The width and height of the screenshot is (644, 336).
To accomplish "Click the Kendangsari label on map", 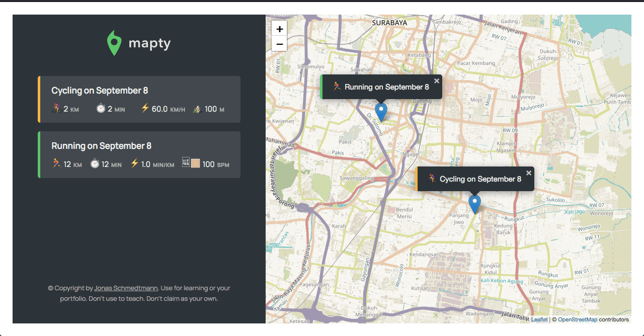I will point(425,255).
